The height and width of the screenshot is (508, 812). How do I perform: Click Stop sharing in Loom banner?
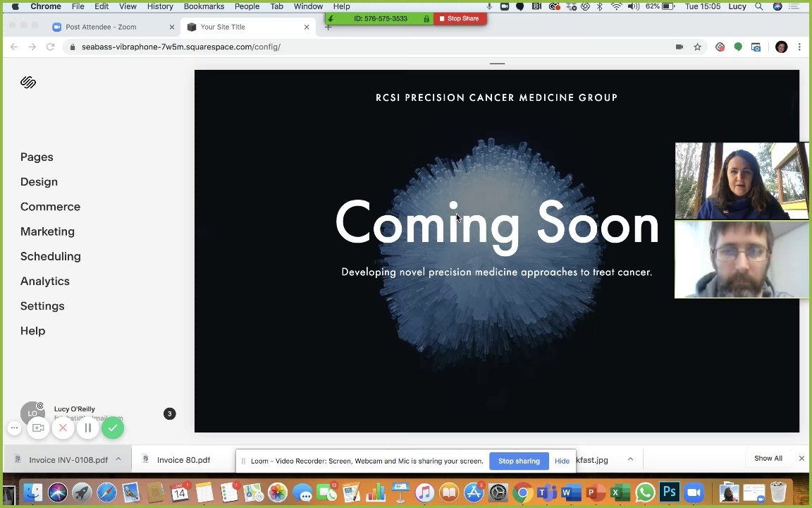pos(519,461)
